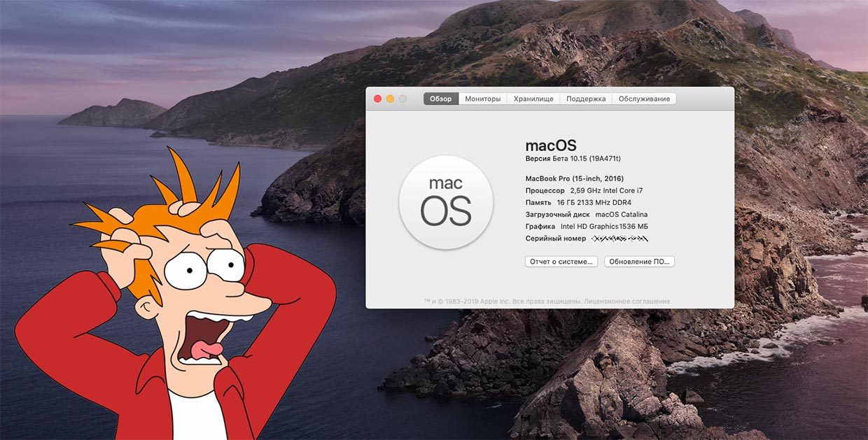This screenshot has height=440, width=868.
Task: Click the Загрузочный диск label
Action: pos(557,214)
